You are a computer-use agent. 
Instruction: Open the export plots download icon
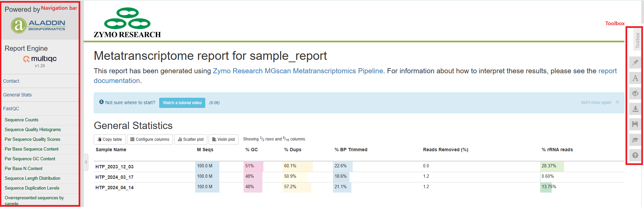(x=635, y=109)
